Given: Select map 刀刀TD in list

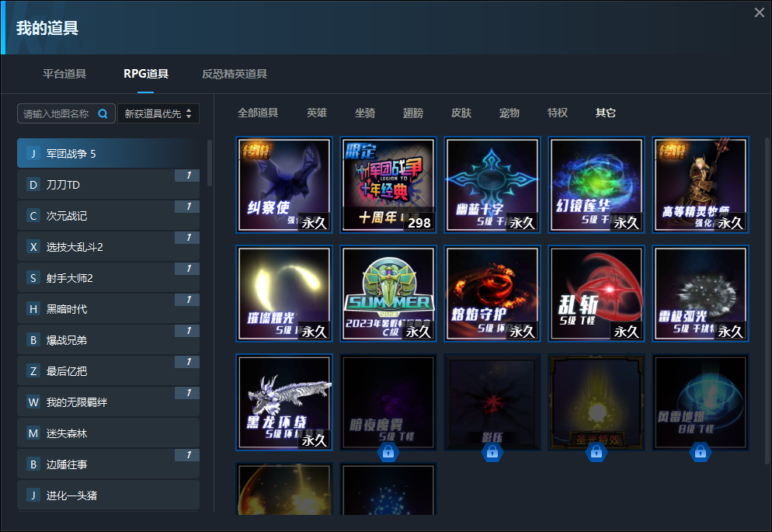Looking at the screenshot, I should pos(108,185).
